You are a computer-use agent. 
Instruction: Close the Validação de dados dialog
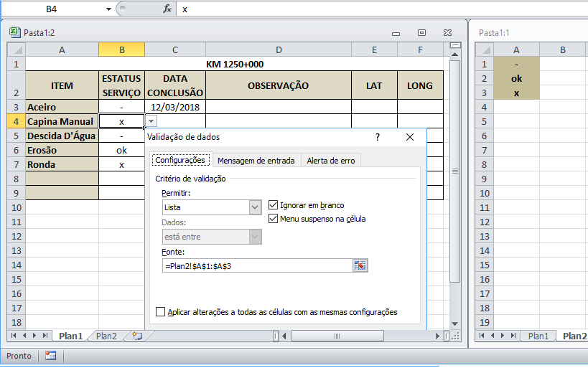click(410, 137)
